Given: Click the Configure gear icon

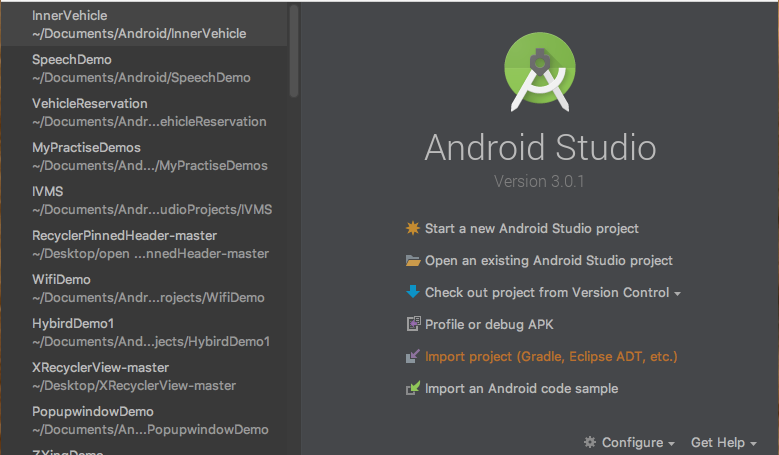Looking at the screenshot, I should click(589, 442).
